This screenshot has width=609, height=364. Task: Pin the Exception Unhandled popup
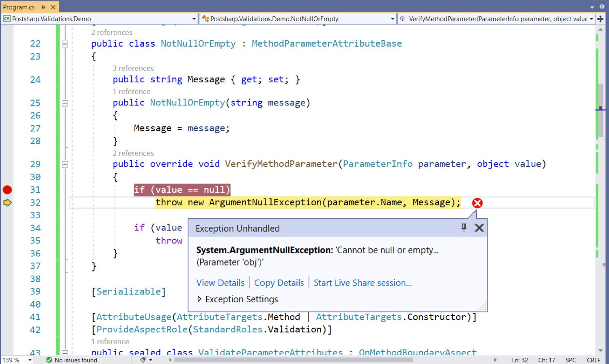(x=464, y=228)
